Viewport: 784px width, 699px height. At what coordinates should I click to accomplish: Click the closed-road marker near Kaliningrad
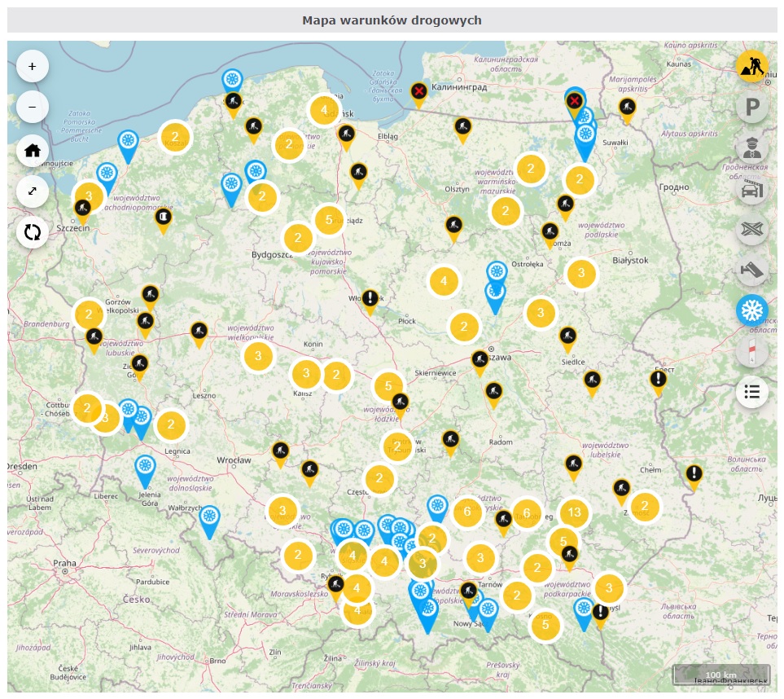(418, 91)
